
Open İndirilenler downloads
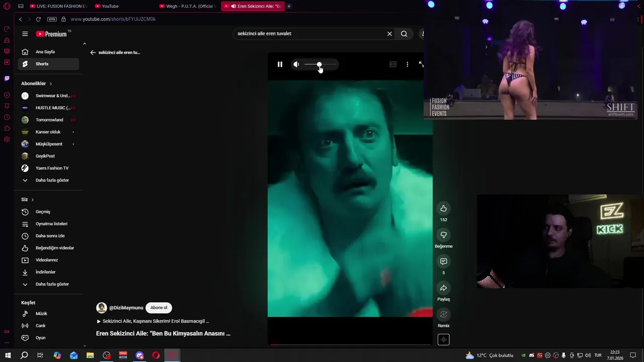click(x=48, y=272)
